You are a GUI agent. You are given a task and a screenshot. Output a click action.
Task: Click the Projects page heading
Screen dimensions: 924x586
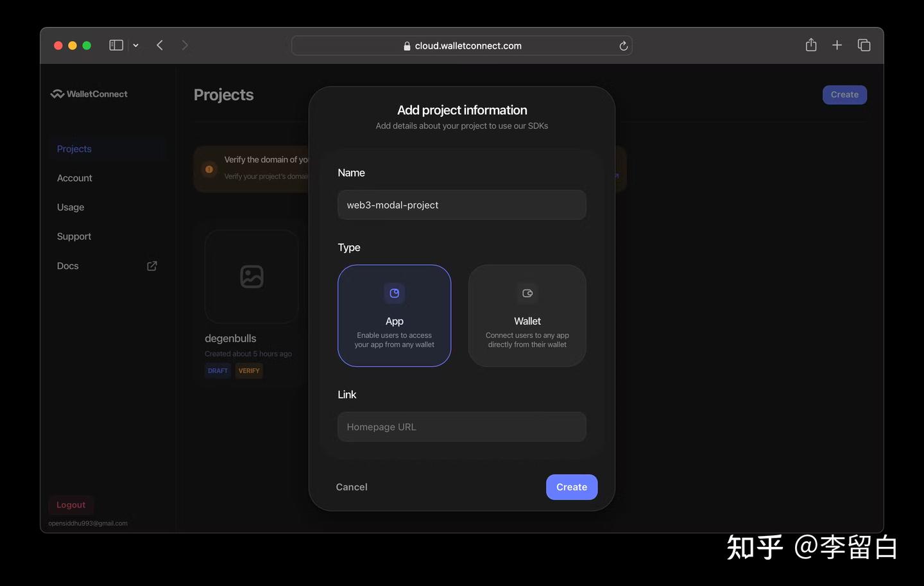click(224, 95)
